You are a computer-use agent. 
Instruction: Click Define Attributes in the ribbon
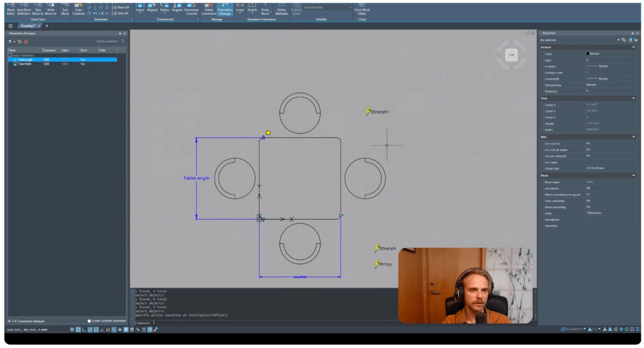click(x=281, y=9)
